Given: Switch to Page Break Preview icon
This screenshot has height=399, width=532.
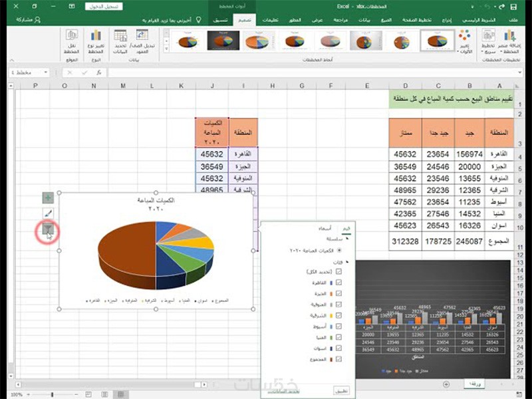Looking at the screenshot, I should click(88, 394).
